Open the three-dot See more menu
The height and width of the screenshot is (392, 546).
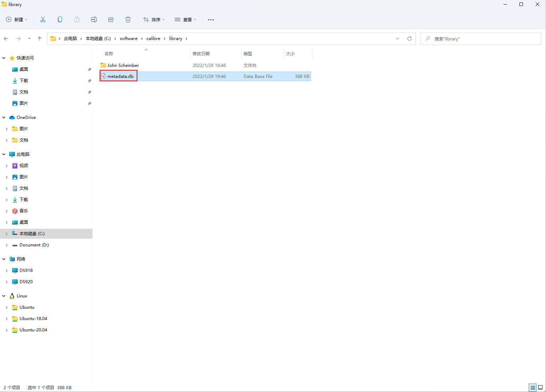pyautogui.click(x=211, y=20)
